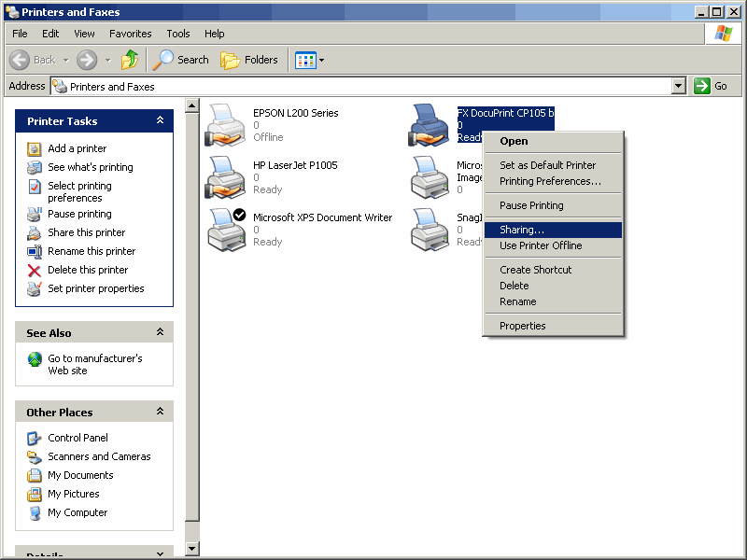Open the Tools menu in the menu bar

177,34
